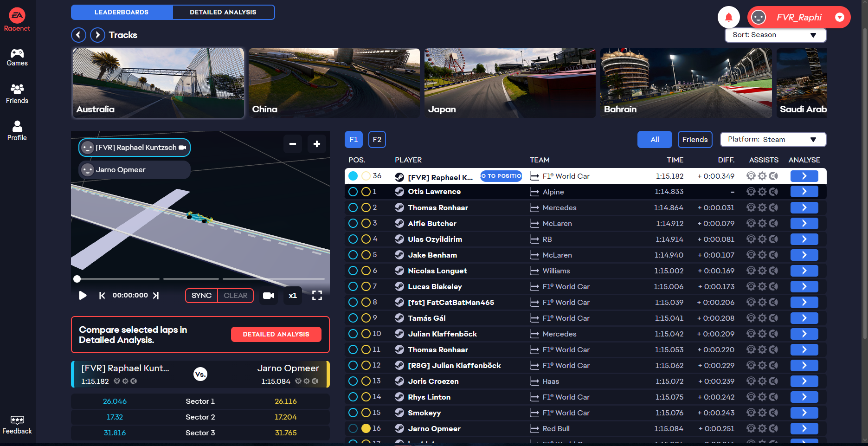Screen dimensions: 868x446
Task: Skip replay back to start
Action: (102, 296)
